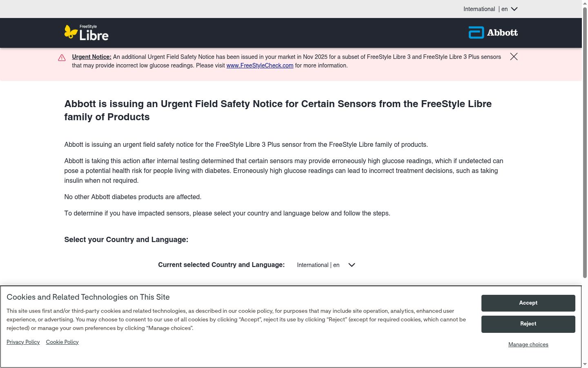Open the Cookie Policy link
The image size is (588, 368).
point(62,342)
